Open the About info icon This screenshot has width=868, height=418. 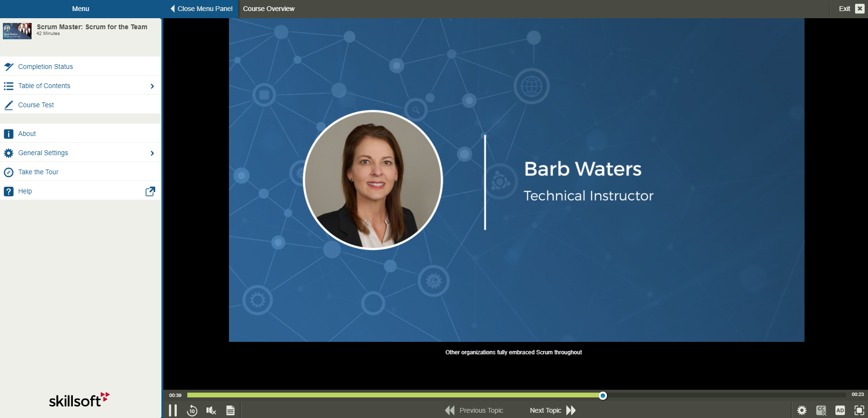(x=9, y=134)
